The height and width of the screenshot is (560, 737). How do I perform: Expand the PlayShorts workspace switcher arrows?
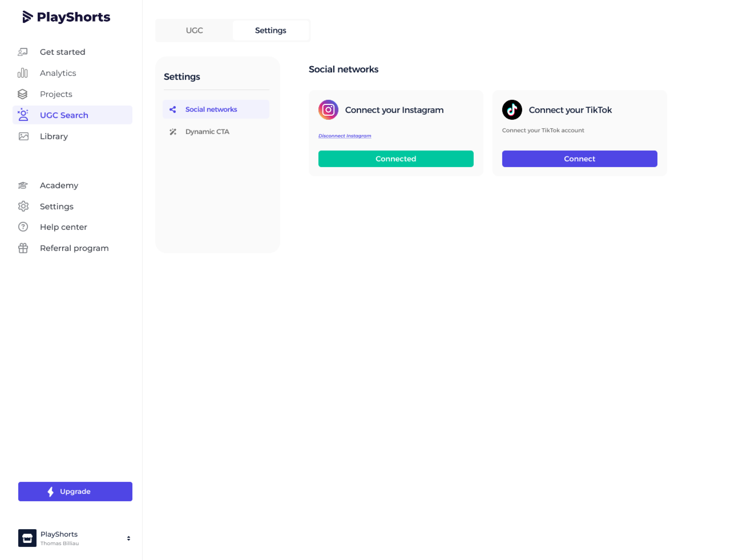128,538
